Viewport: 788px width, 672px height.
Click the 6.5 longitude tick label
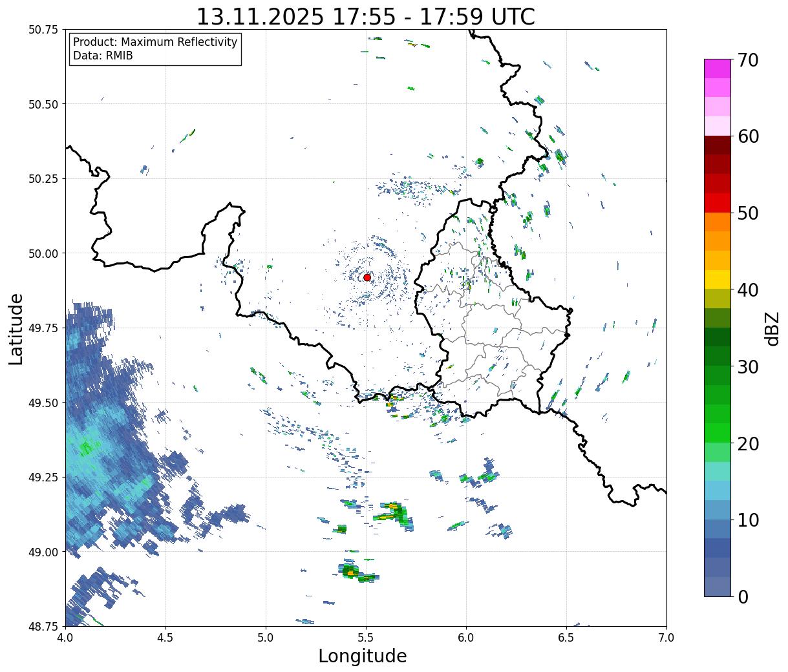point(566,637)
